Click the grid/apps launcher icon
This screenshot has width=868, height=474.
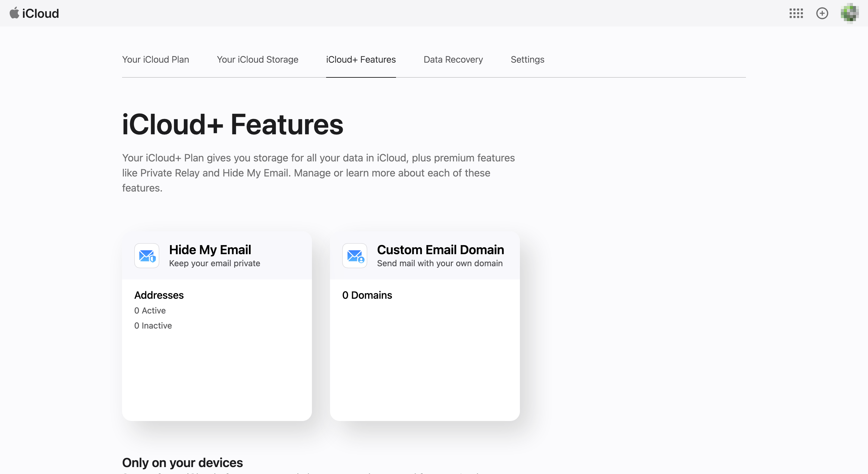[796, 14]
